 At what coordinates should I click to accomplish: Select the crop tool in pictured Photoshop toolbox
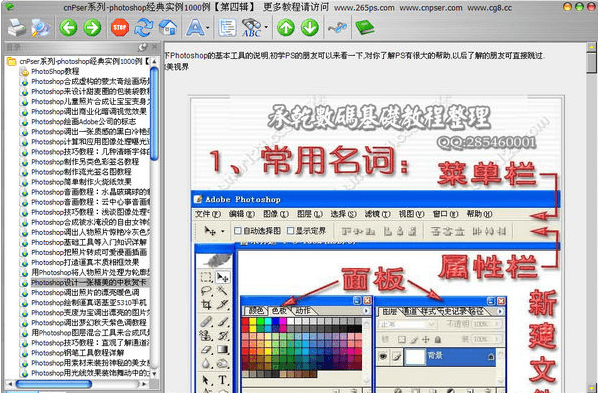point(206,304)
